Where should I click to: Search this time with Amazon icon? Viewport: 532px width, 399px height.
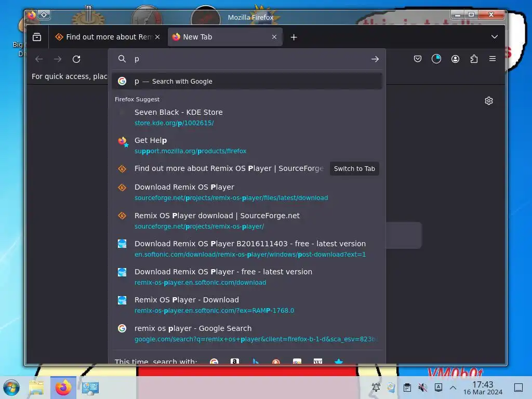pos(235,361)
